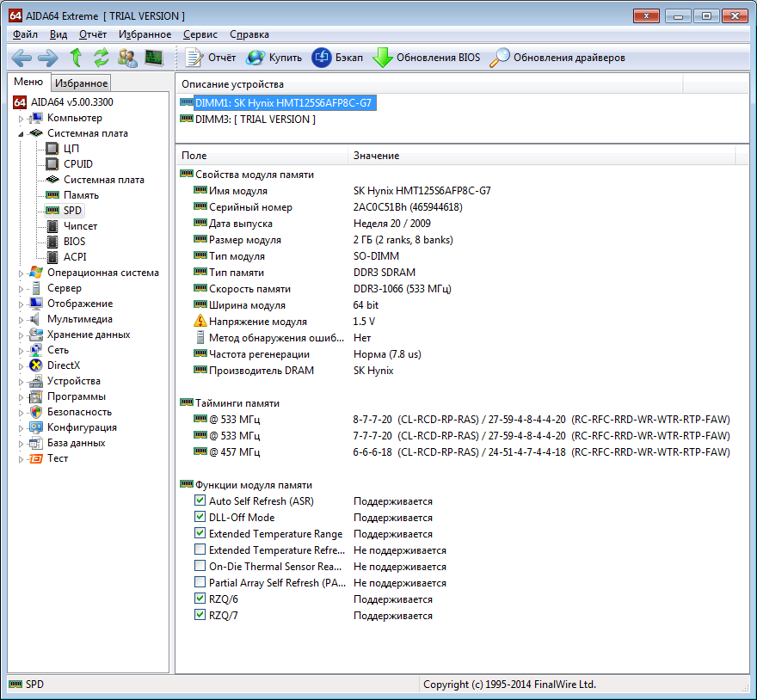Click the system monitor graph toolbar icon
Screen dimensions: 757x700
pyautogui.click(x=154, y=58)
